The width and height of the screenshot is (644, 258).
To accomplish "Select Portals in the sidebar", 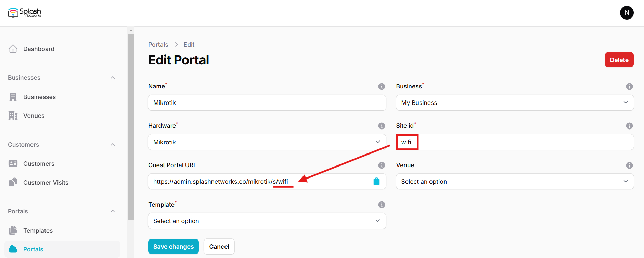I will coord(62,249).
